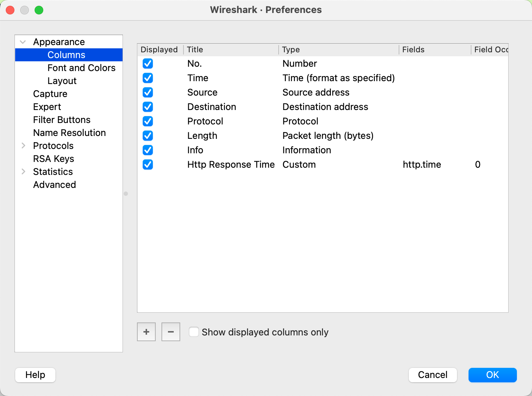The image size is (532, 396).
Task: Toggle Displayed checkbox for Http Response Time
Action: pyautogui.click(x=148, y=164)
